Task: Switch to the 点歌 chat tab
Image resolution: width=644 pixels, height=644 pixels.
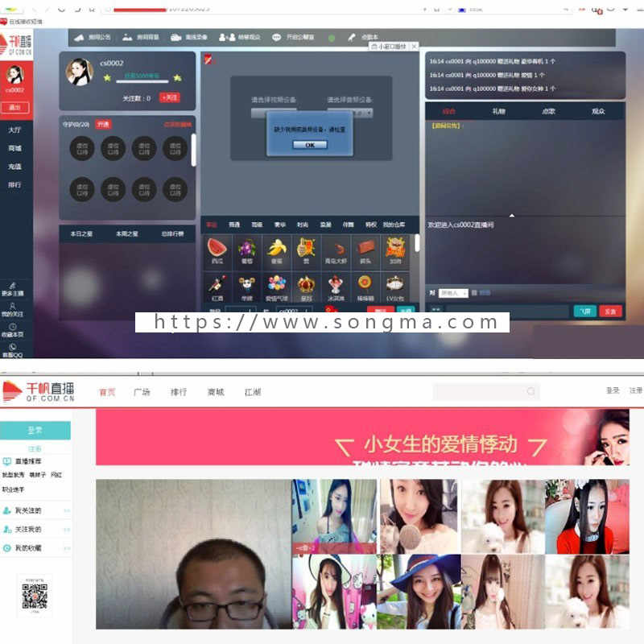Action: (548, 111)
